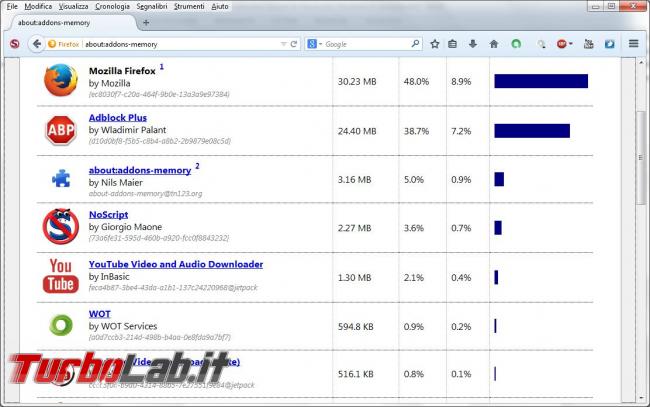Open the Strumenti menu
The height and width of the screenshot is (407, 650).
[x=189, y=6]
